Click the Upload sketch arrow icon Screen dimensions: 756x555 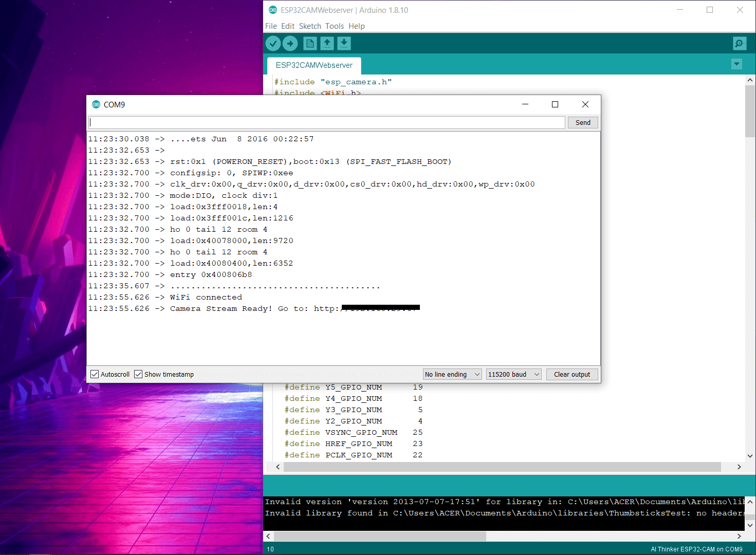(290, 44)
